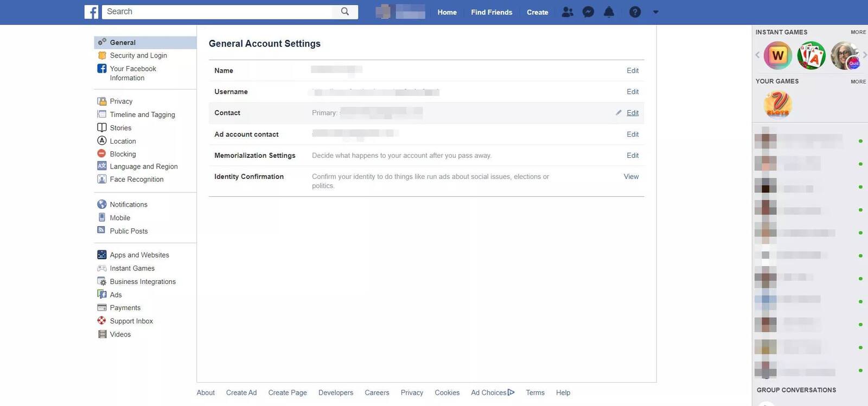Show next instant games arrow
868x406 pixels.
(865, 55)
